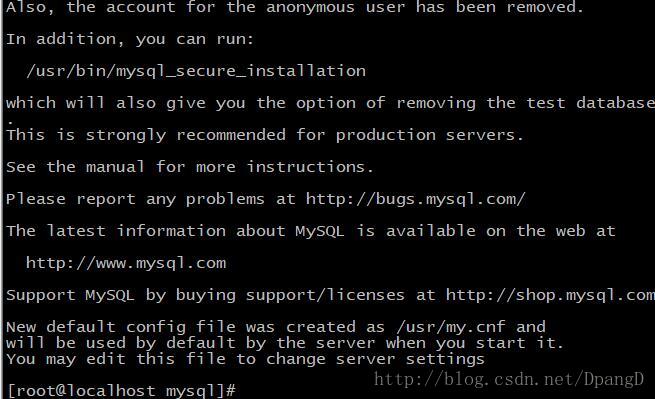Click the blog.csdn.net/DpangD watermark
655x399 pixels.
pos(509,379)
